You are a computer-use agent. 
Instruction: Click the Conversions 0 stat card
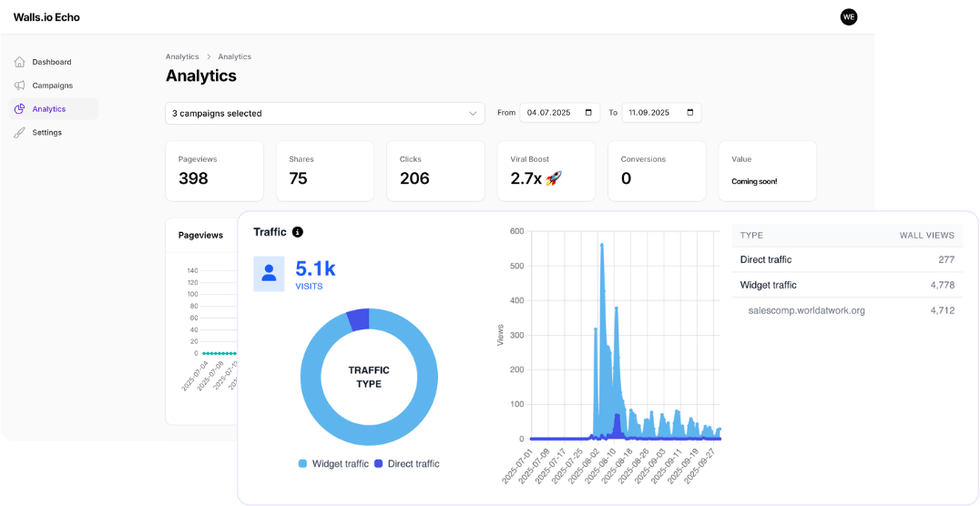coord(657,170)
